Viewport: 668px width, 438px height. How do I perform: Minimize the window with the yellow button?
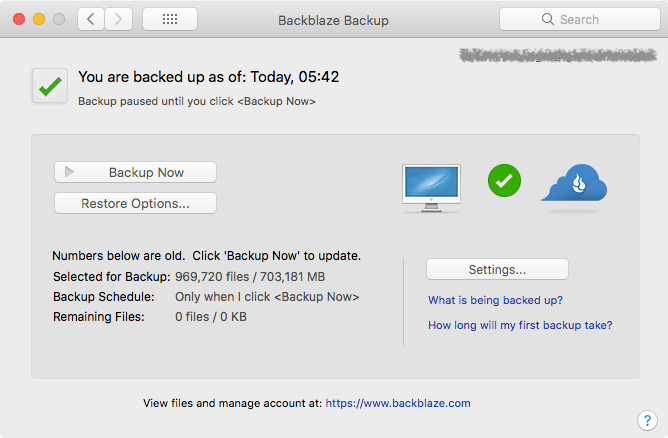pos(39,19)
